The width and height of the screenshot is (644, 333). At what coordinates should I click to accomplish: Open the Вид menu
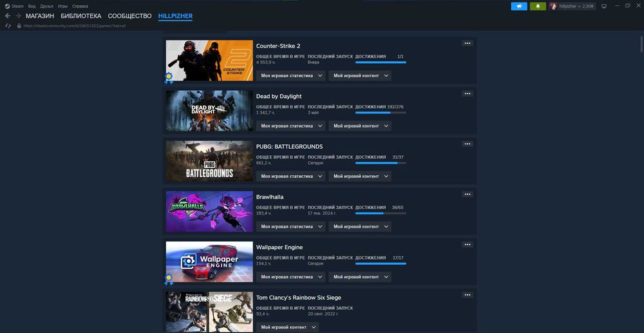(x=32, y=6)
